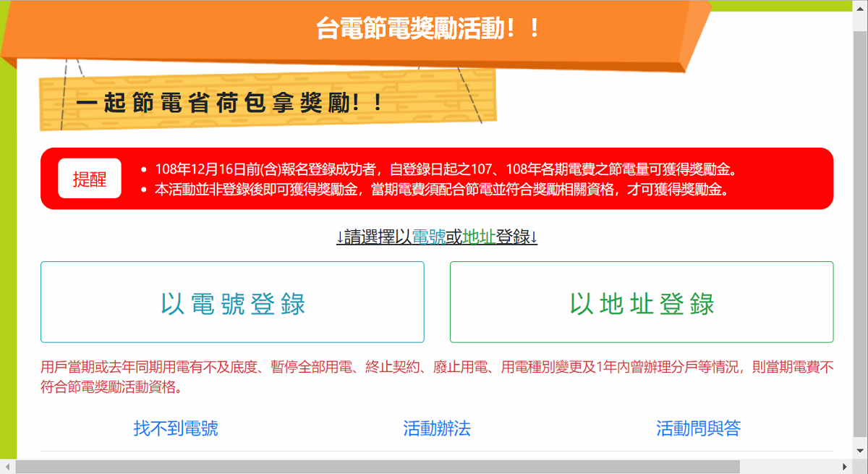Viewport: 868px width, 474px height.
Task: Click the 以電號登錄 button
Action: tap(232, 302)
